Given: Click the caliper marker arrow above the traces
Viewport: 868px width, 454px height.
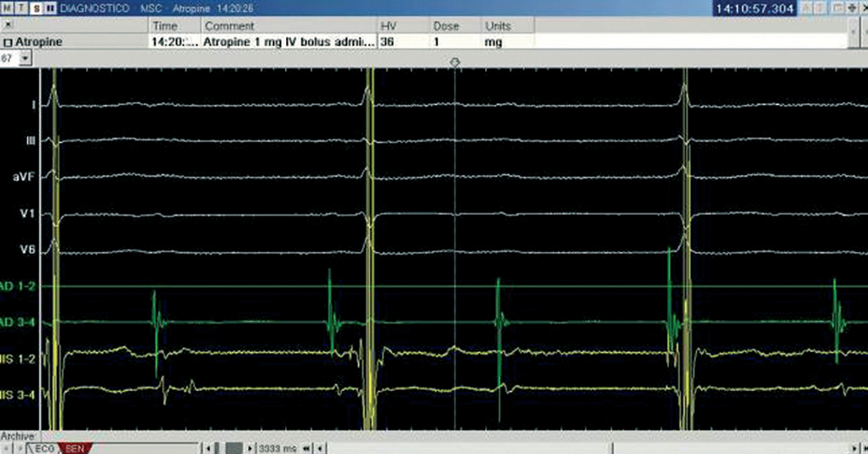Looking at the screenshot, I should click(x=455, y=63).
